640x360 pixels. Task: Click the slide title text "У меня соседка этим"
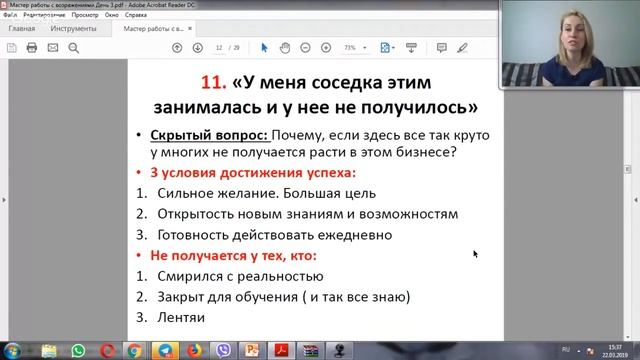click(x=331, y=82)
